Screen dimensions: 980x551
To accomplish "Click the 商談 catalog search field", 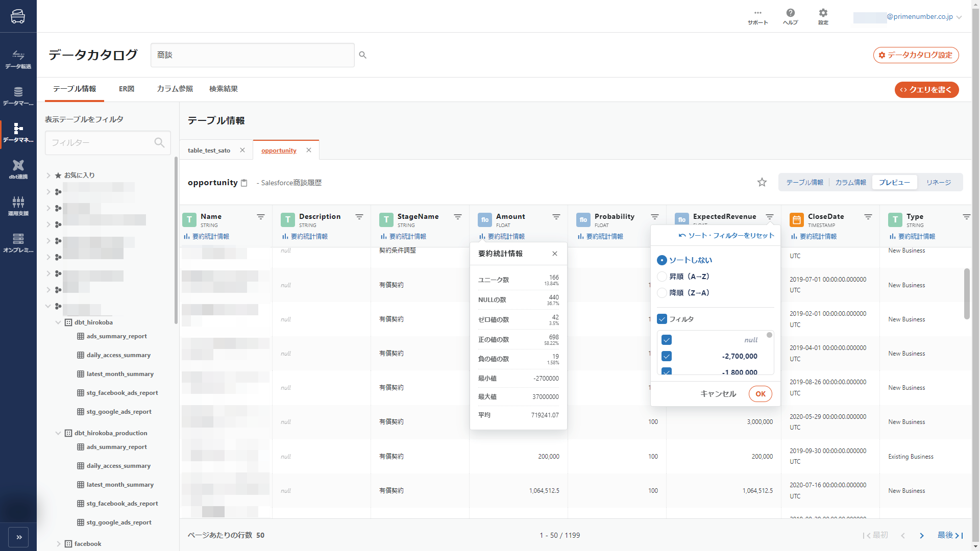I will [x=252, y=55].
